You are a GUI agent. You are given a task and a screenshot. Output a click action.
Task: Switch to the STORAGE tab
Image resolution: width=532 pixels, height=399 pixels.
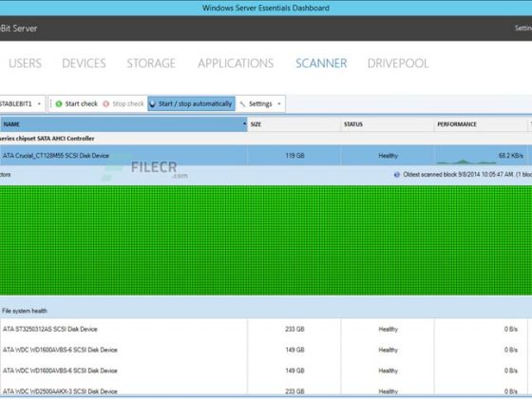click(151, 63)
